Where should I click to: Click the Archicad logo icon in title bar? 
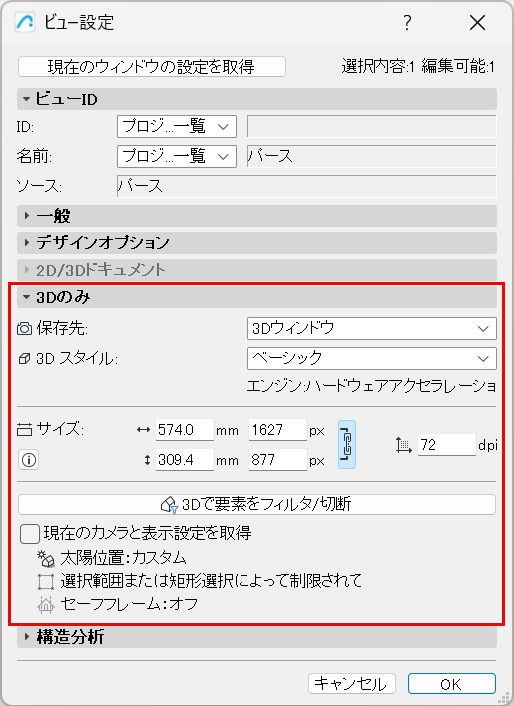click(25, 22)
